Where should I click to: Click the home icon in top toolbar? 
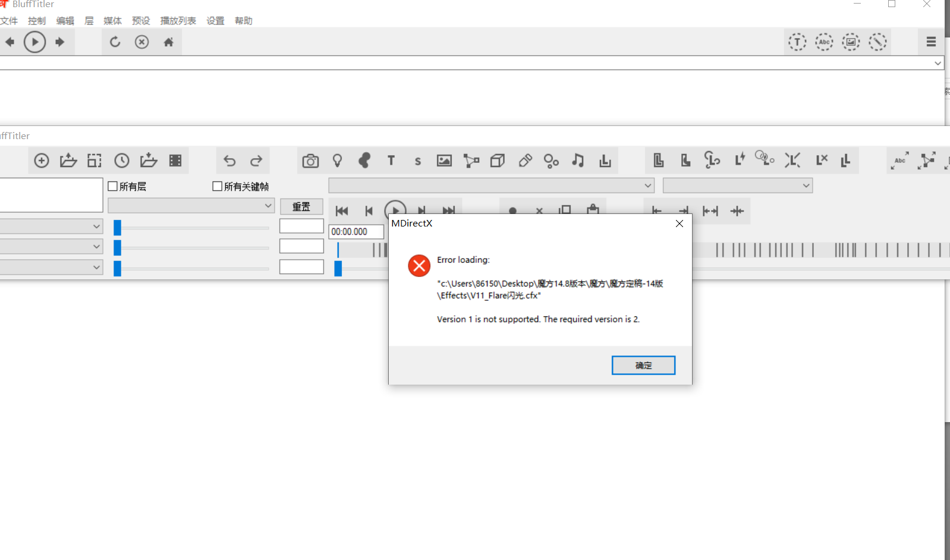tap(168, 42)
